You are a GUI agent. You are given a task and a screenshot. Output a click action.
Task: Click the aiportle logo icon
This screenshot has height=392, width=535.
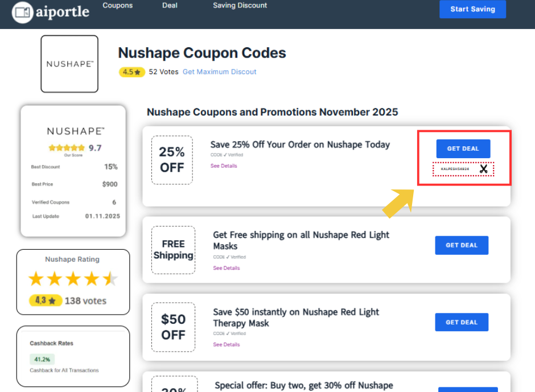[23, 12]
